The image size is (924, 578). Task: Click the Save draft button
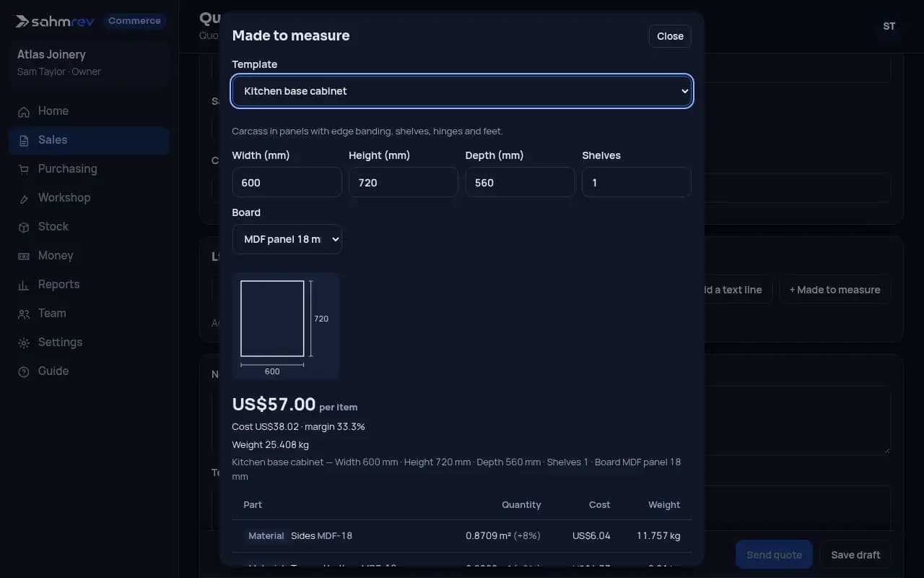tap(855, 555)
